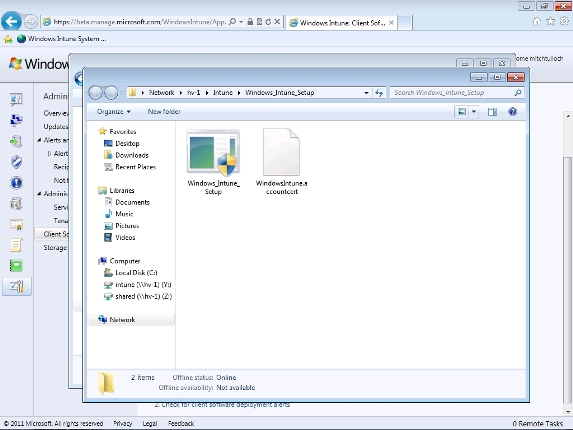573x430 pixels.
Task: Click Explorer refresh button beside address bar
Action: (x=379, y=93)
